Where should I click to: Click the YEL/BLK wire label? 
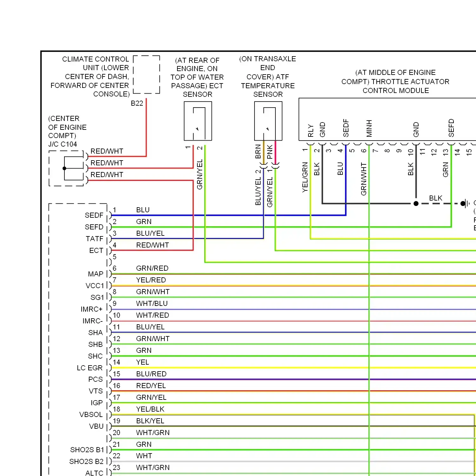(150, 409)
